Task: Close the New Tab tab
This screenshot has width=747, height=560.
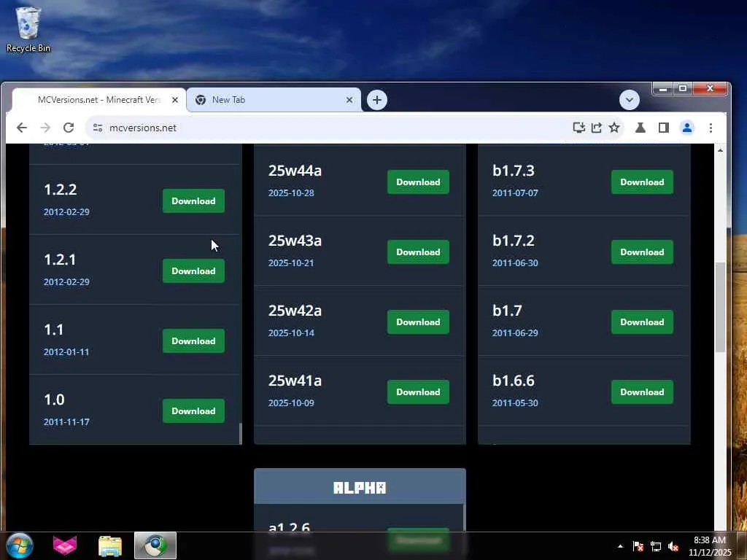Action: [x=349, y=100]
